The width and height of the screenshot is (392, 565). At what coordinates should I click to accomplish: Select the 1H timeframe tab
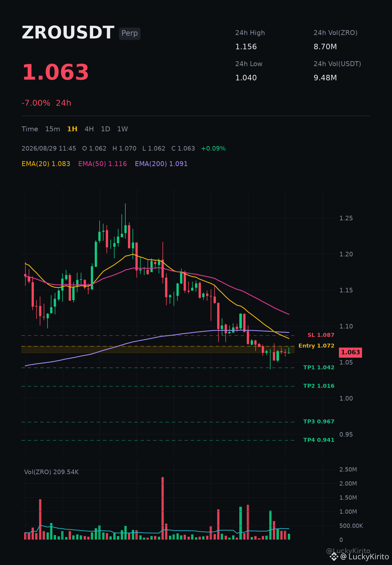[72, 129]
